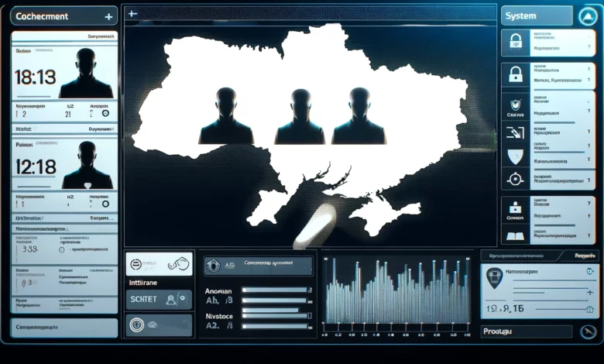The image size is (604, 364).
Task: Open the System panel header
Action: pyautogui.click(x=527, y=15)
